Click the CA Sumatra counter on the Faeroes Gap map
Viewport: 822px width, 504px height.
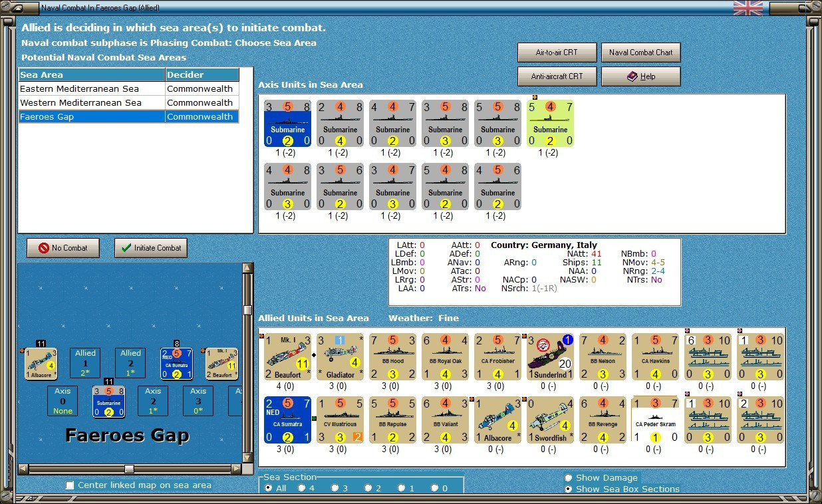coord(177,364)
